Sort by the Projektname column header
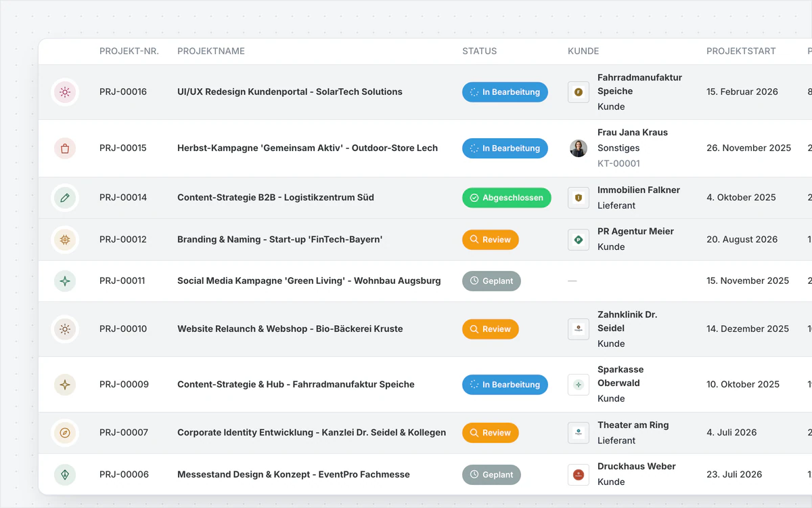The image size is (812, 508). pyautogui.click(x=211, y=51)
